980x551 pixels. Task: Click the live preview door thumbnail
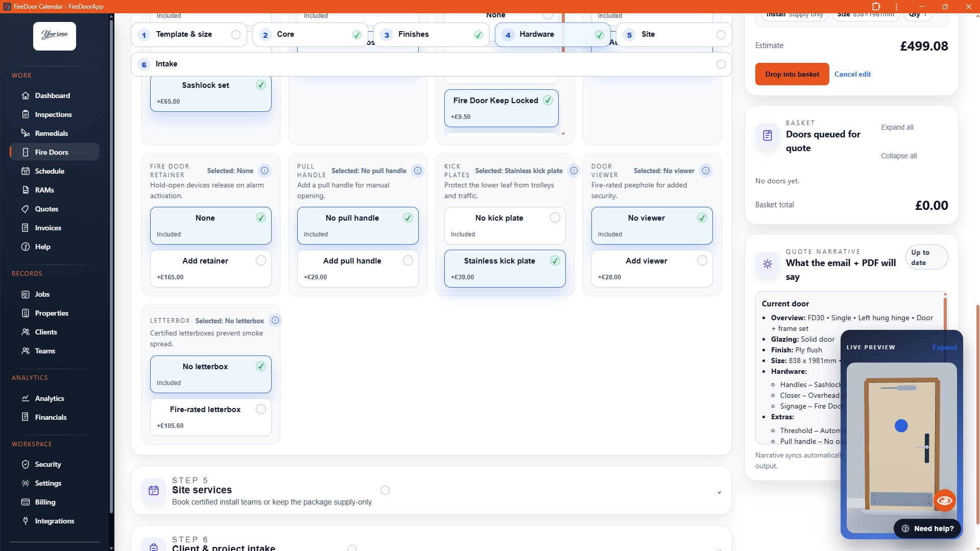901,444
